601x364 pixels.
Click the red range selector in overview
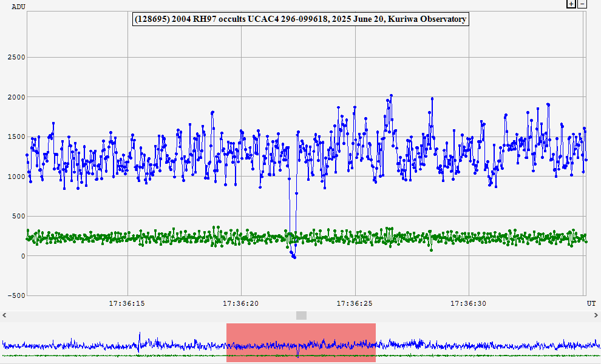[x=301, y=342]
